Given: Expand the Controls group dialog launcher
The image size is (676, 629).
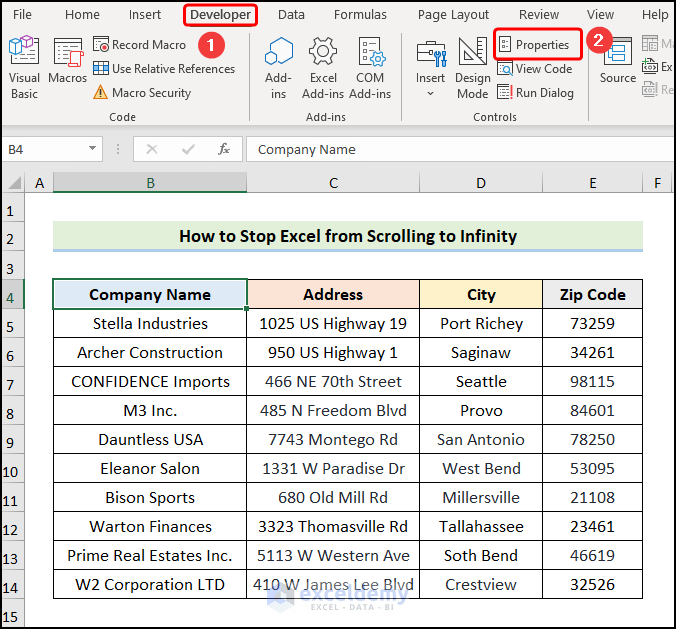Looking at the screenshot, I should click(495, 117).
